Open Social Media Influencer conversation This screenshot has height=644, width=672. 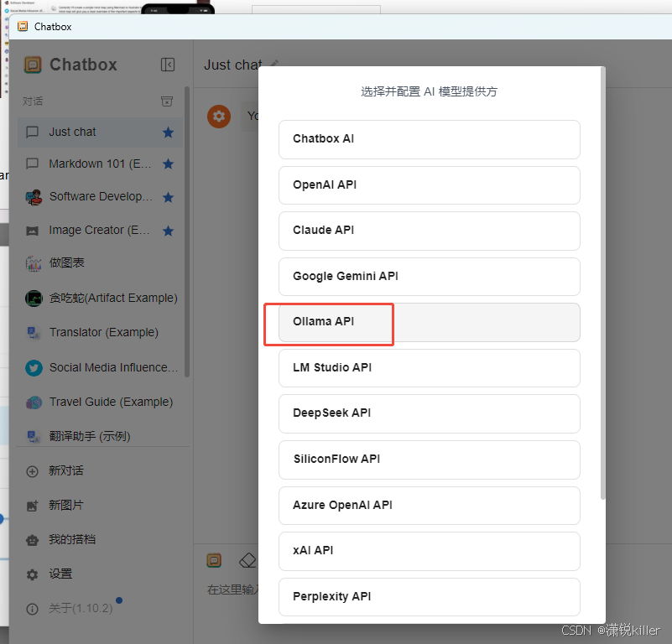coord(101,367)
